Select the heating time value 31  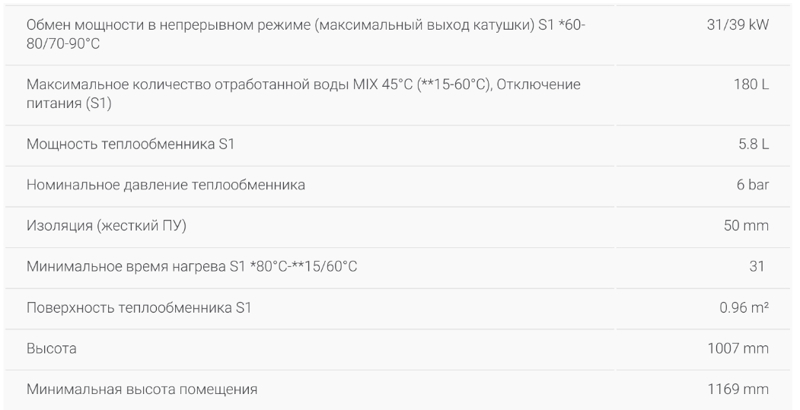756,267
